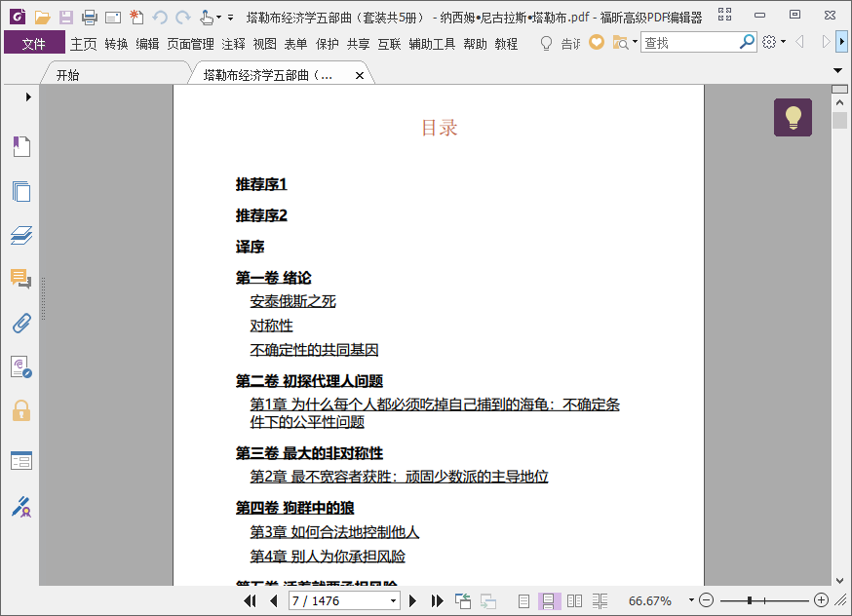Image resolution: width=852 pixels, height=616 pixels.
Task: Open the hand tool dropdown arrow
Action: point(218,18)
